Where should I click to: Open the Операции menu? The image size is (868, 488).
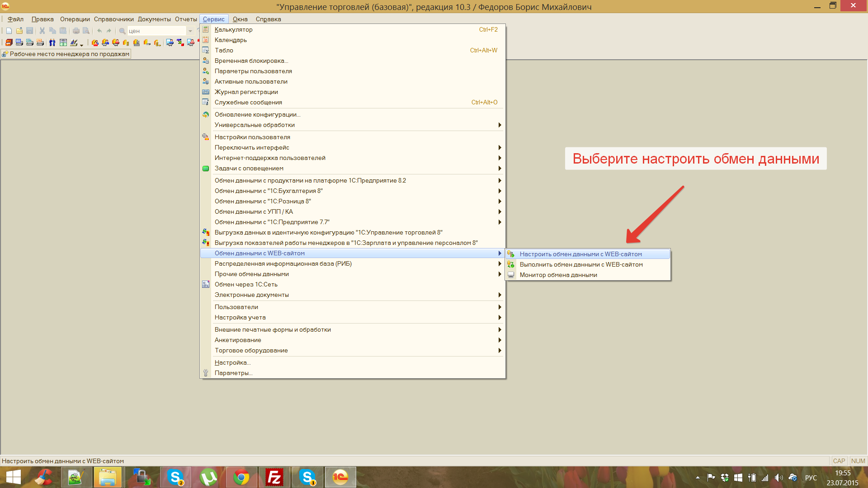(x=75, y=19)
